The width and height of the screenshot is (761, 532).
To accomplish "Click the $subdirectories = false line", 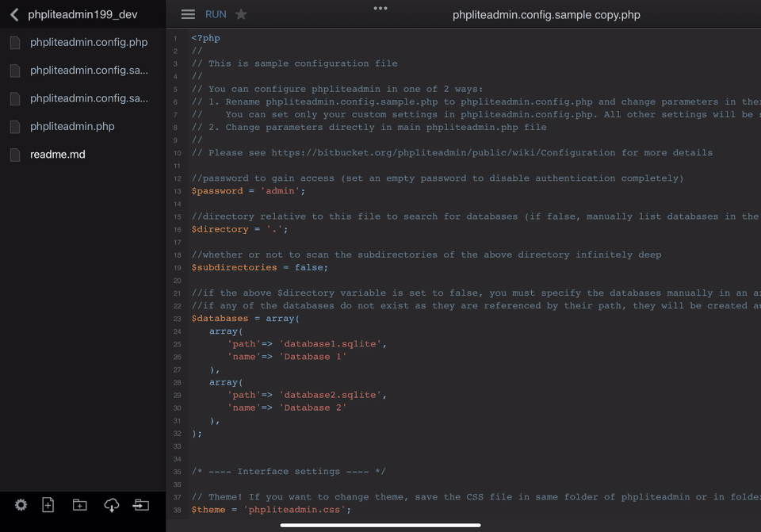I will click(x=260, y=267).
